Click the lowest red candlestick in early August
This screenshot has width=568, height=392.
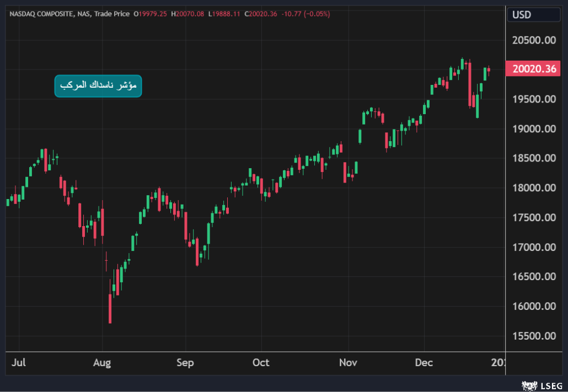tap(110, 310)
